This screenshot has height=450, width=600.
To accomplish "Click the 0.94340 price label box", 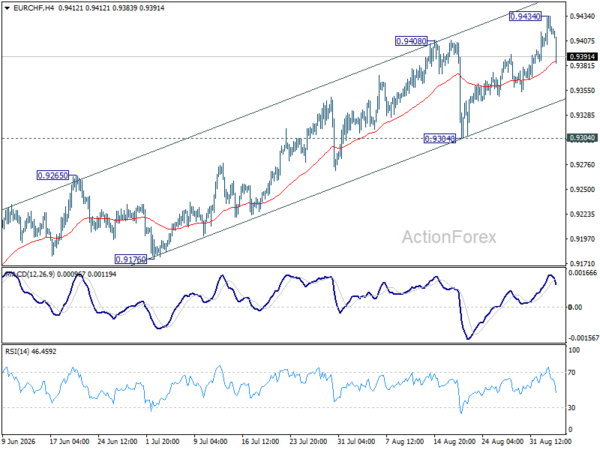I will tap(525, 16).
